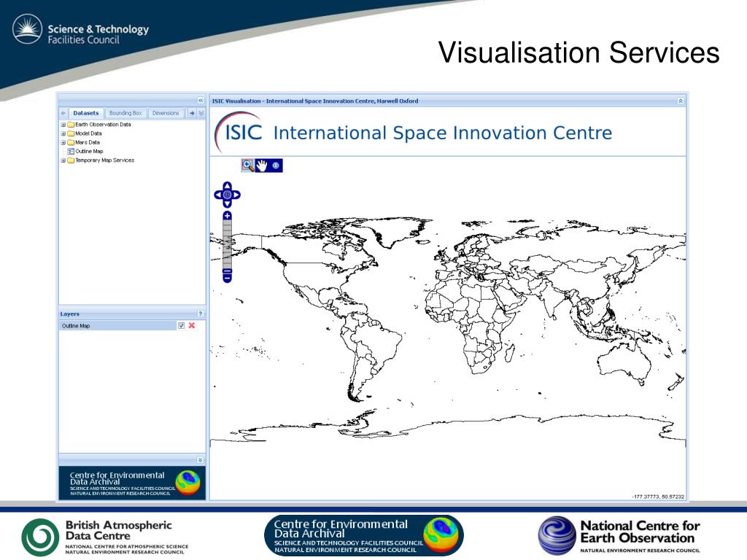The width and height of the screenshot is (747, 560).
Task: Open the Dimensions tab
Action: tap(166, 113)
